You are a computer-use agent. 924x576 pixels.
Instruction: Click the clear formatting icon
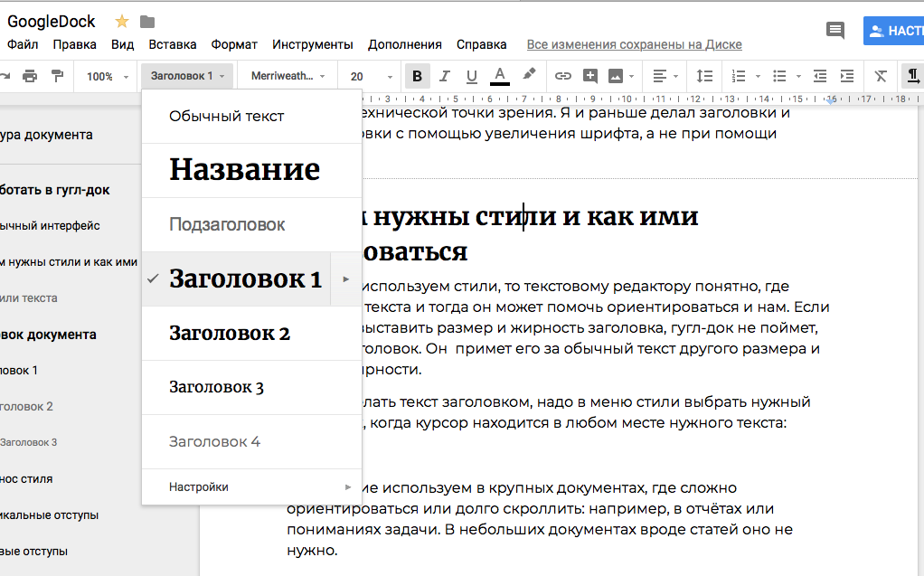[881, 76]
